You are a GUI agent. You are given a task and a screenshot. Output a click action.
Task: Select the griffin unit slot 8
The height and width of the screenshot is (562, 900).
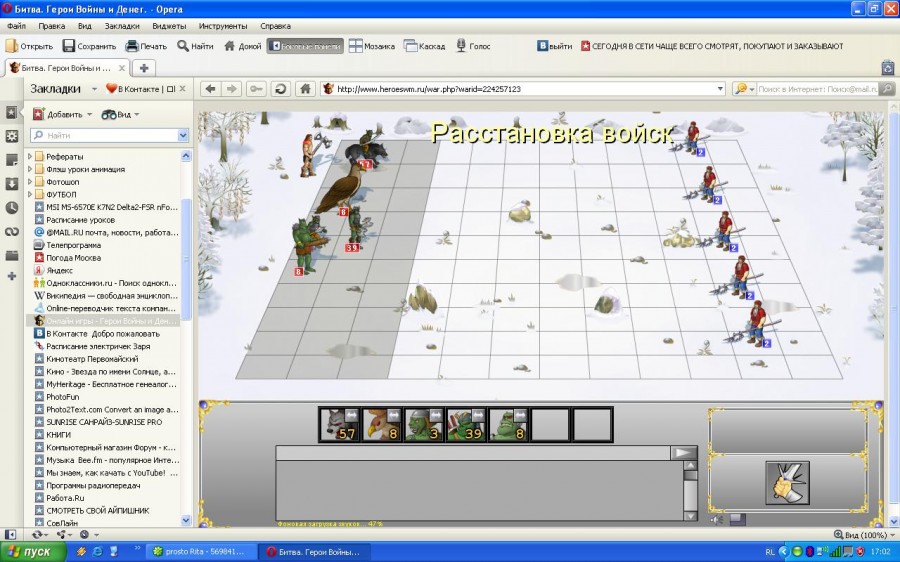pos(382,425)
